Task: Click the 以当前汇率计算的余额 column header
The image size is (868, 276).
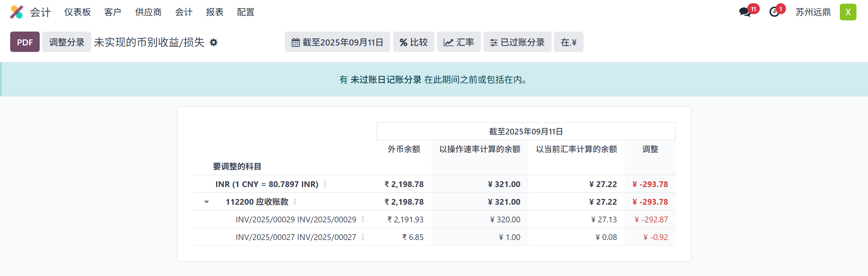Action: [576, 149]
